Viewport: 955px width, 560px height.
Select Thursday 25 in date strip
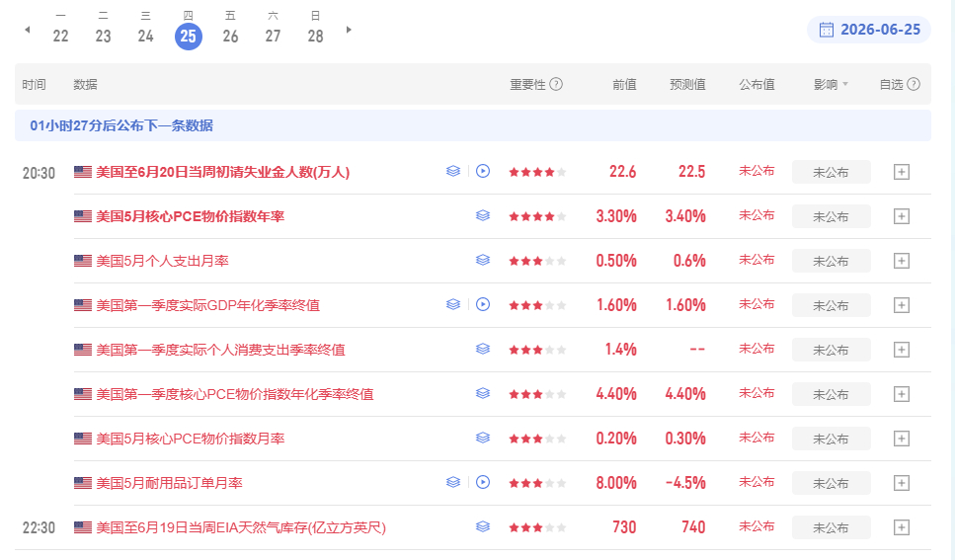(x=189, y=36)
